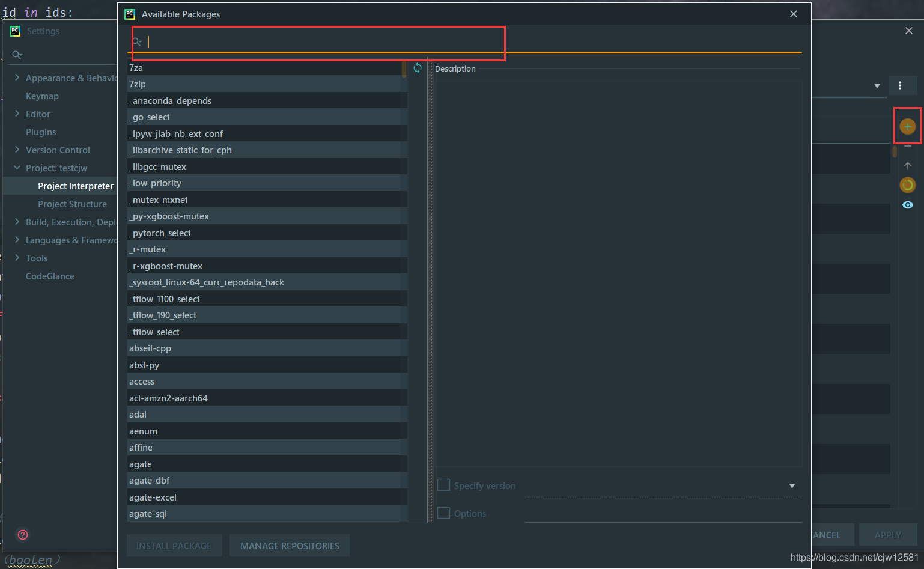Click the help question mark icon

[x=23, y=535]
